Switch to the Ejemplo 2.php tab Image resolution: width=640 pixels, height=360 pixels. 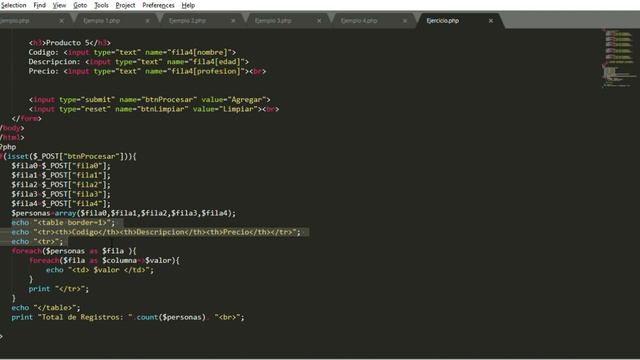point(187,20)
